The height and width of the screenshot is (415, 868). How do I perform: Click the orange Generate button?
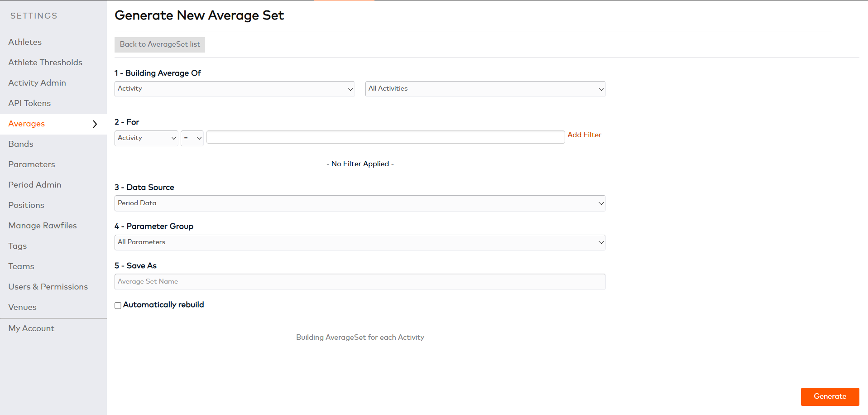tap(830, 396)
